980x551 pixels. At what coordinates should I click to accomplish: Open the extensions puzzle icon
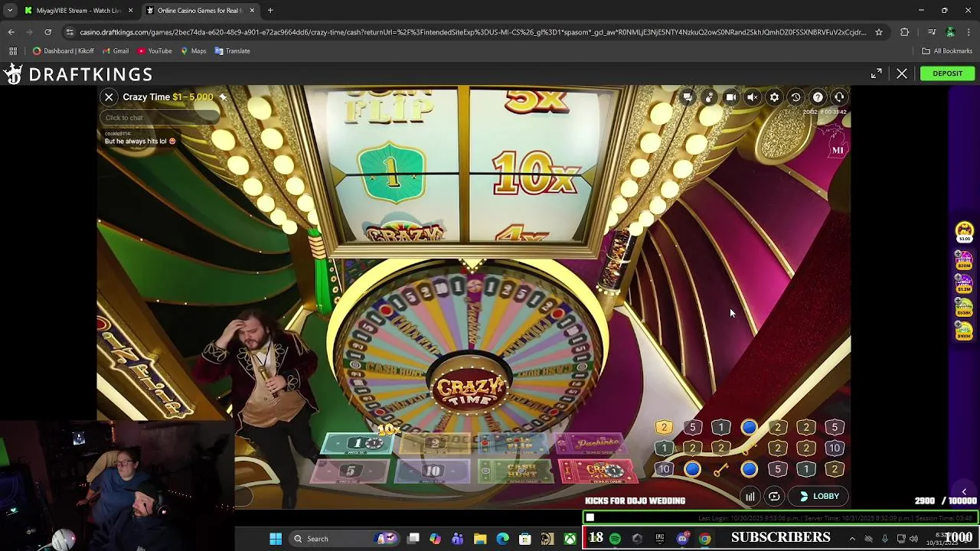point(905,32)
